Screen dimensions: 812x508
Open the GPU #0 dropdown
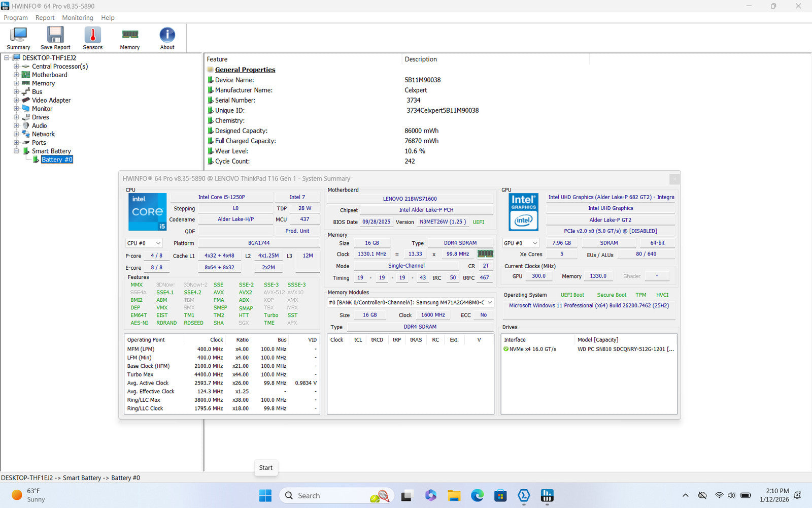coord(521,243)
